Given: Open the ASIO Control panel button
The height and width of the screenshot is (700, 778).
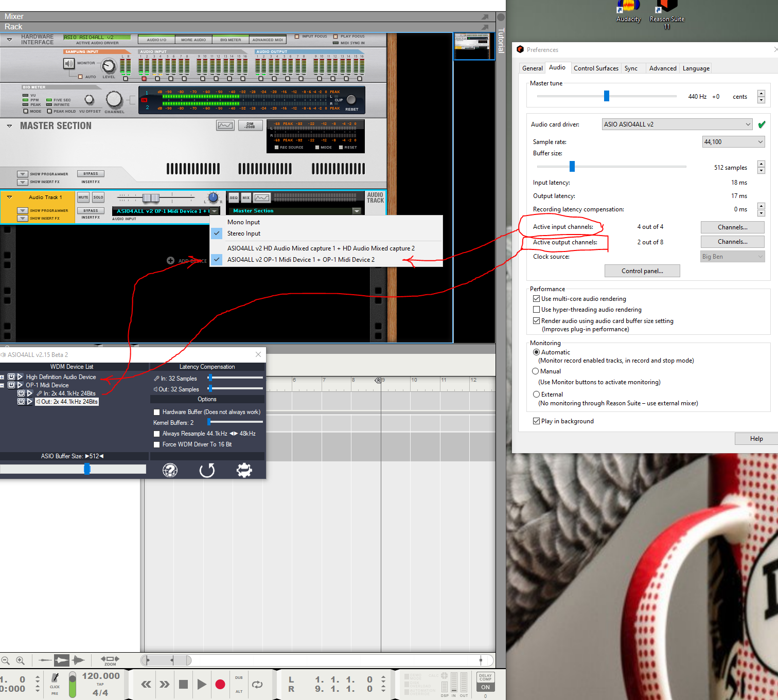Looking at the screenshot, I should coord(642,271).
